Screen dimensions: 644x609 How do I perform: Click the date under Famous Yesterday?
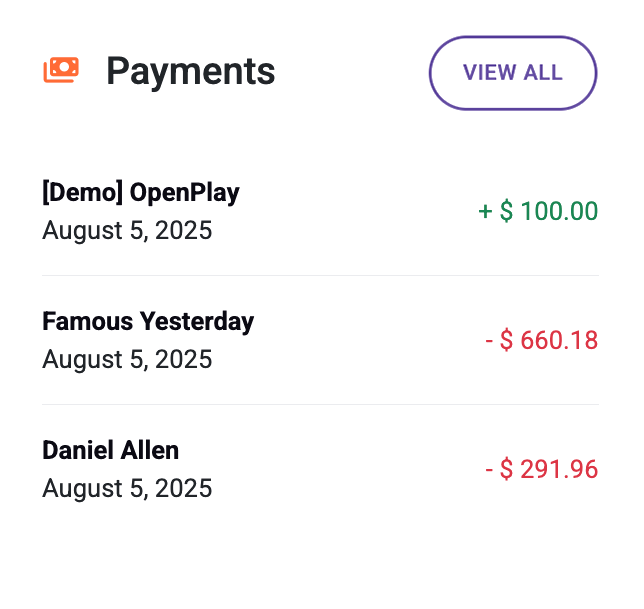point(127,359)
